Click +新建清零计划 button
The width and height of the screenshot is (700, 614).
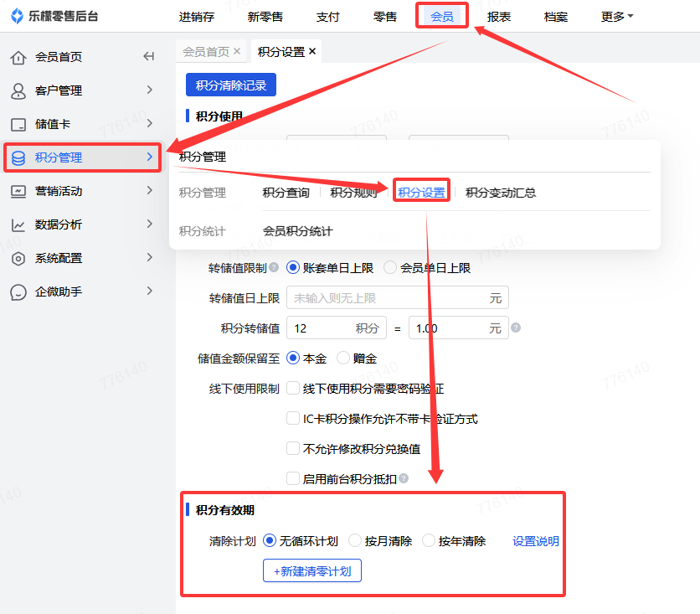coord(312,570)
